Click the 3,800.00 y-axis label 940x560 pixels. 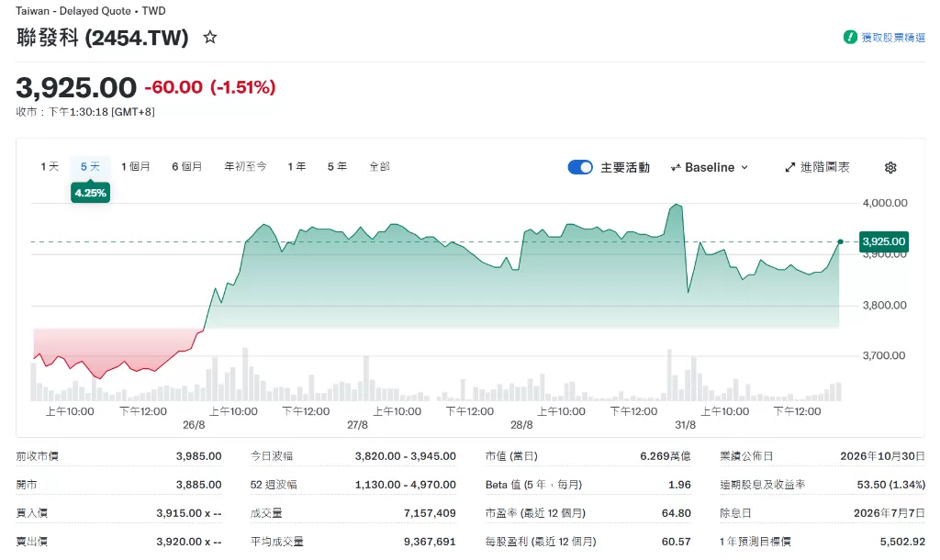(x=885, y=305)
